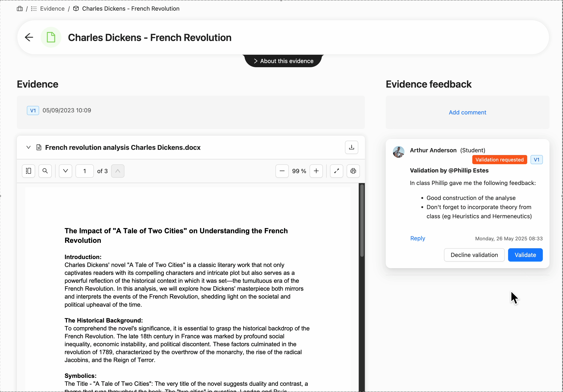
Task: Click the back arrow beside the title
Action: (x=29, y=37)
